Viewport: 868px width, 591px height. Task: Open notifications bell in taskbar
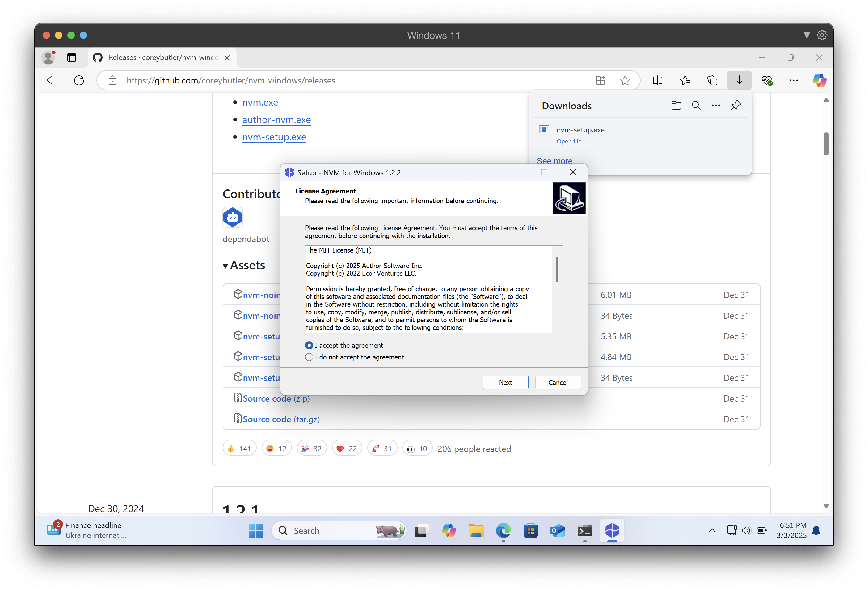[816, 530]
